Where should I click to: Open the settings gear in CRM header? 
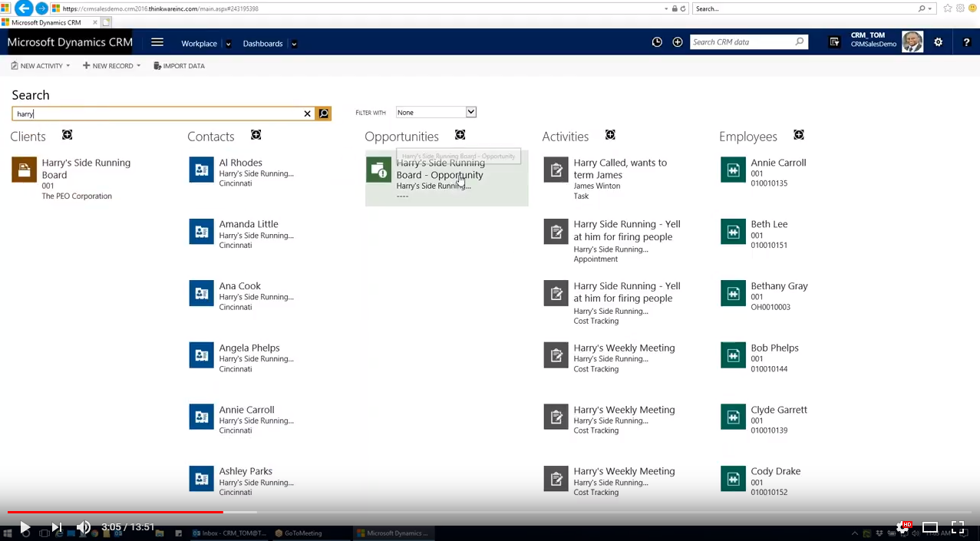(x=938, y=42)
